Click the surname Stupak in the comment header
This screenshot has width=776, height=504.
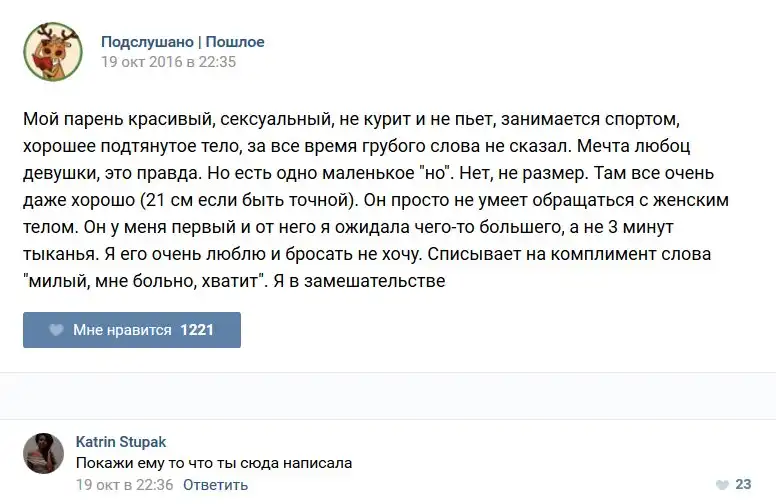point(144,441)
